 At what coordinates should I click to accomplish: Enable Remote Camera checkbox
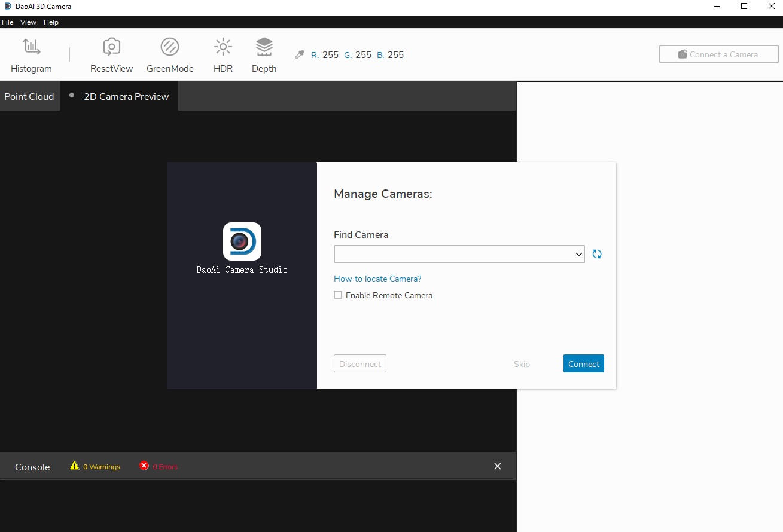point(338,295)
